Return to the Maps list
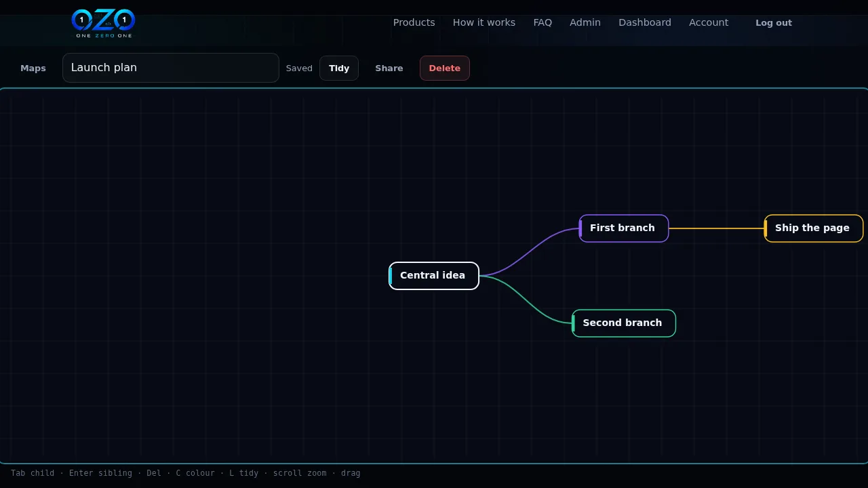The width and height of the screenshot is (868, 488). (33, 68)
